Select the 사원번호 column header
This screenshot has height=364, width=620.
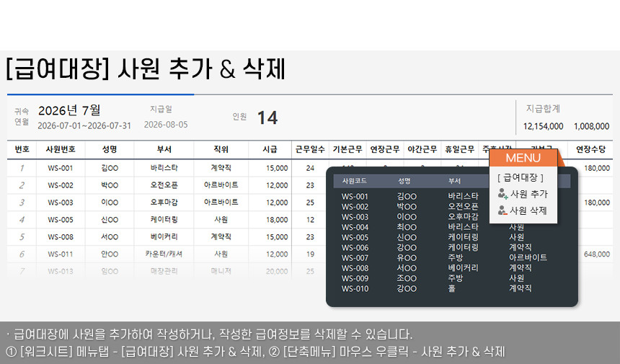[61, 149]
